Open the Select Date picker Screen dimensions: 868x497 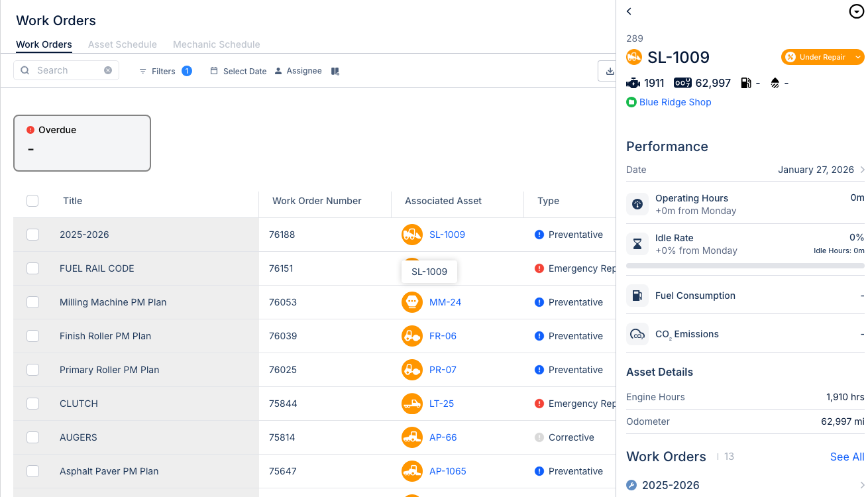239,71
